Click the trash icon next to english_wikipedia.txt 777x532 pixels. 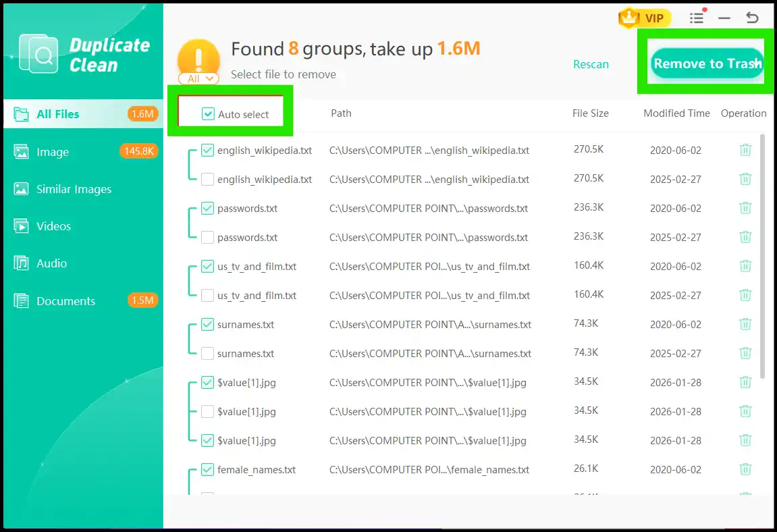(745, 150)
